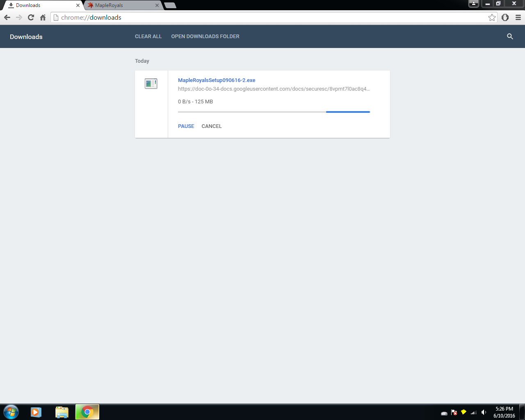Click the 0 B/s - 125 MB status text
This screenshot has height=420, width=525.
[195, 102]
